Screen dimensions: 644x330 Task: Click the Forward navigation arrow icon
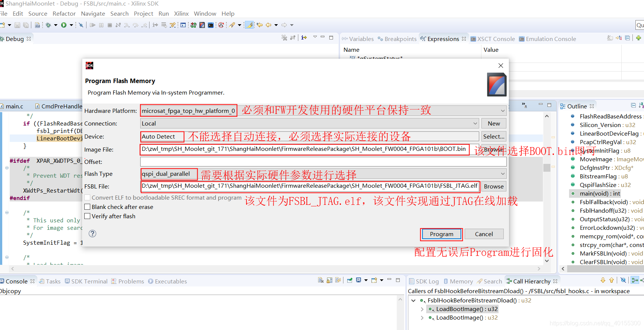point(284,25)
